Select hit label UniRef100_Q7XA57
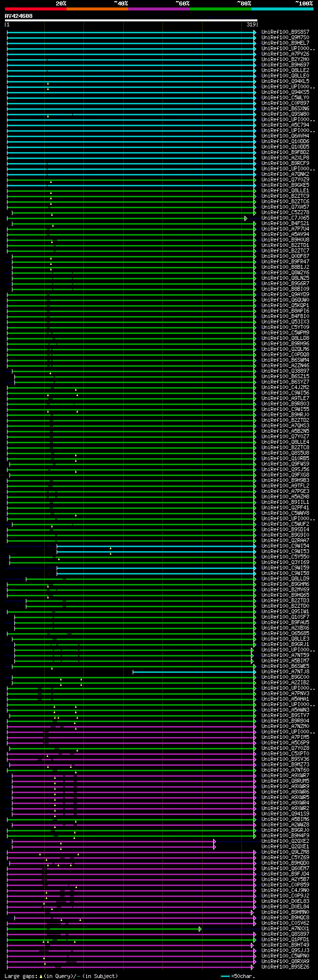Viewport: 318px width, 980px height. pyautogui.click(x=285, y=207)
